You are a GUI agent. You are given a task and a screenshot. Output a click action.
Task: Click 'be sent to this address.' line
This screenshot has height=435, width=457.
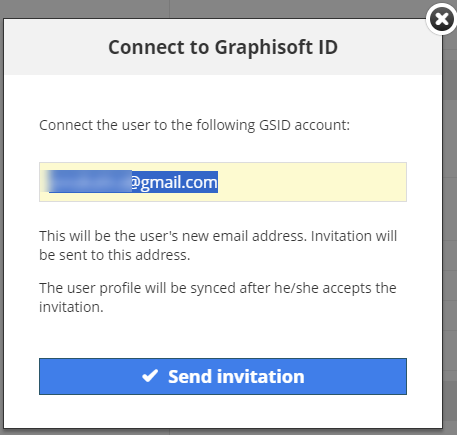[115, 255]
